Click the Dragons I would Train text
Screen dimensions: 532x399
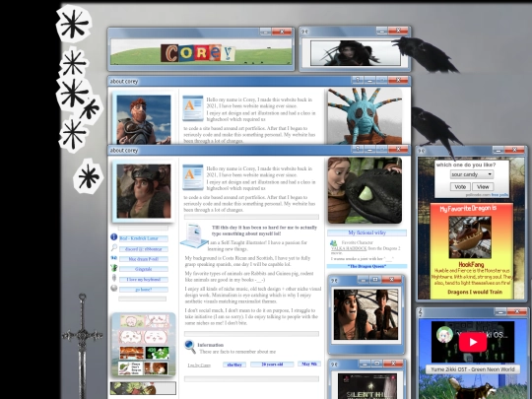pyautogui.click(x=475, y=292)
